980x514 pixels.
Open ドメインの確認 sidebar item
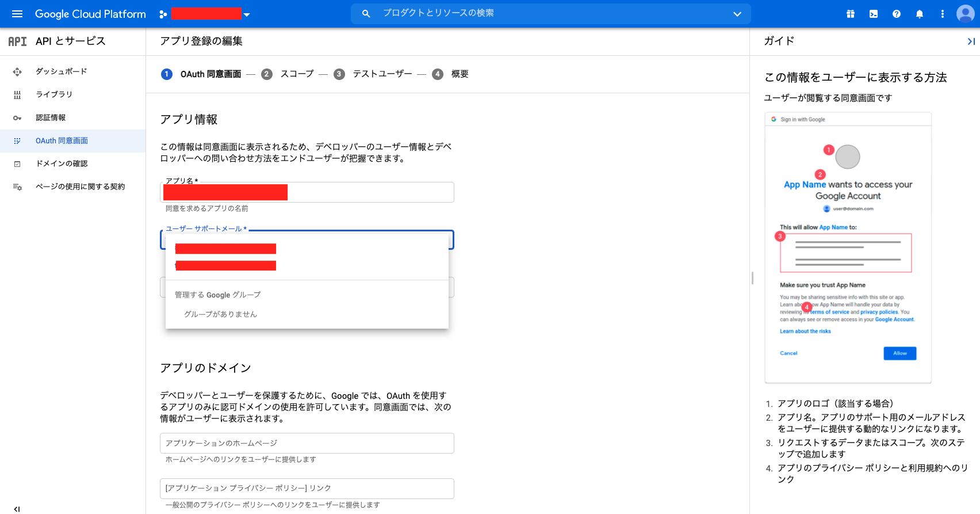click(72, 163)
